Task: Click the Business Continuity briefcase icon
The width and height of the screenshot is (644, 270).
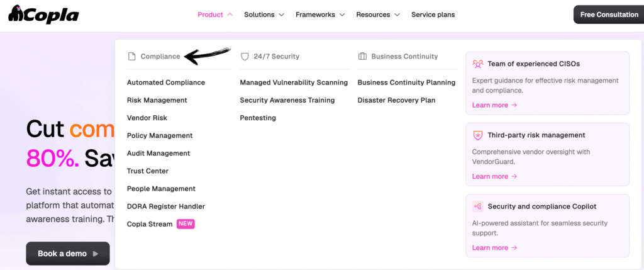Action: (x=362, y=57)
